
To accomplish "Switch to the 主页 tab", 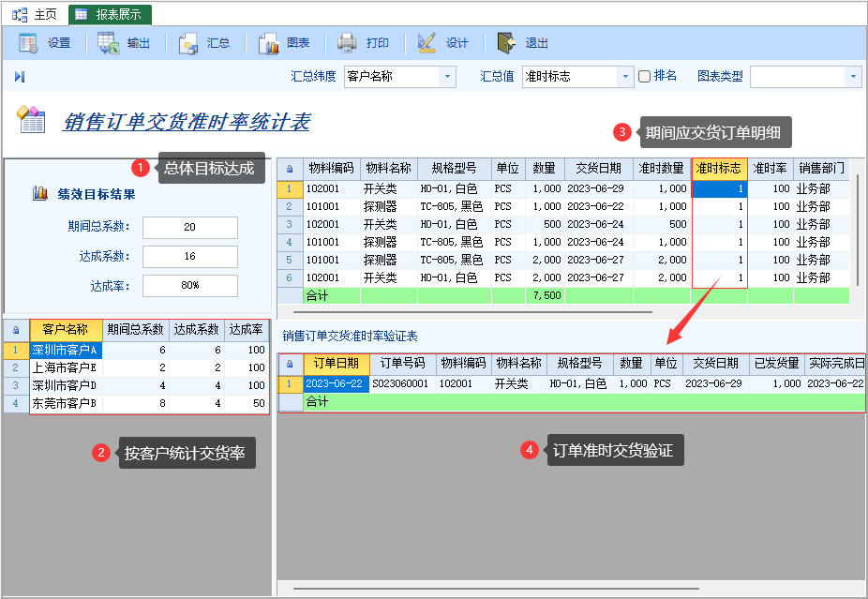I will click(x=35, y=15).
